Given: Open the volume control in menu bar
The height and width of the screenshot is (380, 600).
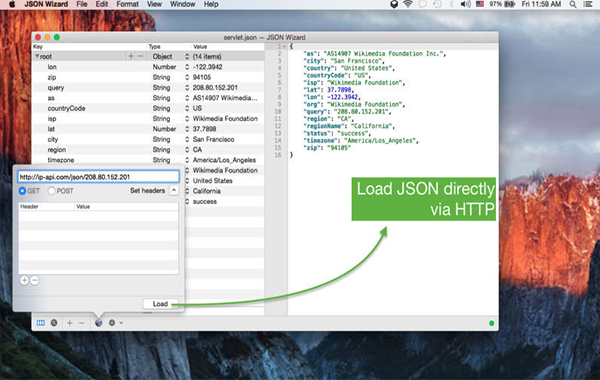Looking at the screenshot, I should click(x=466, y=4).
